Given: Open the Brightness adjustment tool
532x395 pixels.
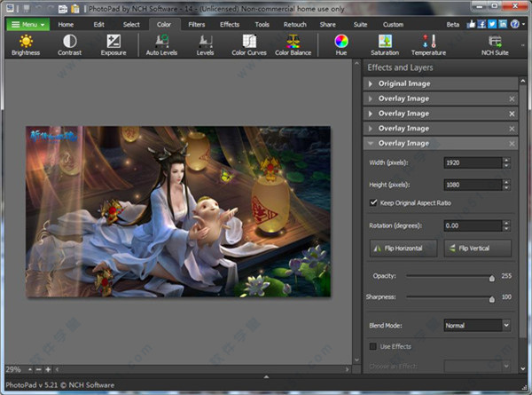Looking at the screenshot, I should [26, 45].
